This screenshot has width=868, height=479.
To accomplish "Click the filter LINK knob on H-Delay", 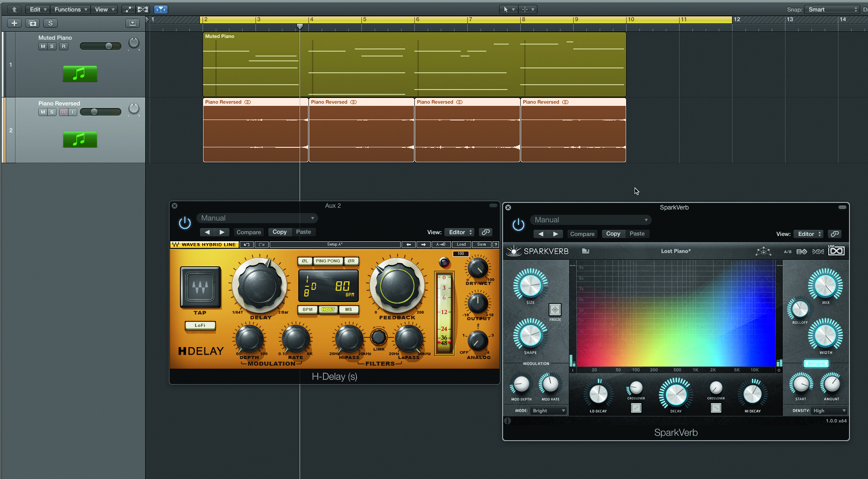I will tap(379, 337).
